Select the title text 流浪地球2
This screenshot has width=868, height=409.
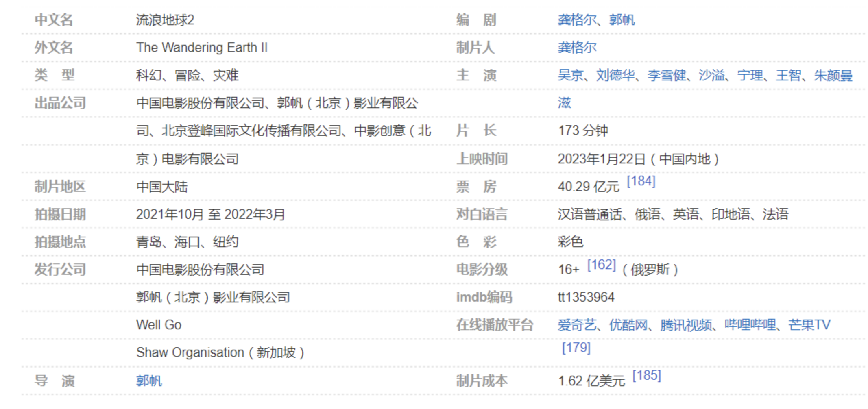165,20
